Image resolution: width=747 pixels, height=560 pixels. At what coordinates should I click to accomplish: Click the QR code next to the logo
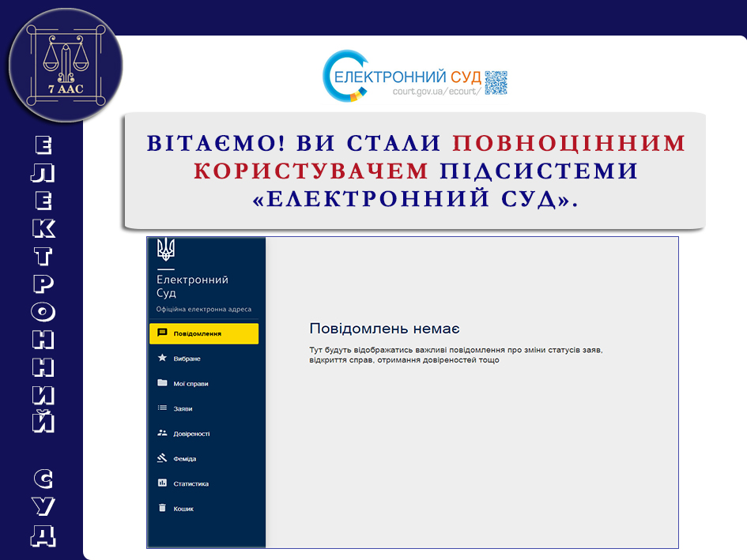pos(496,82)
